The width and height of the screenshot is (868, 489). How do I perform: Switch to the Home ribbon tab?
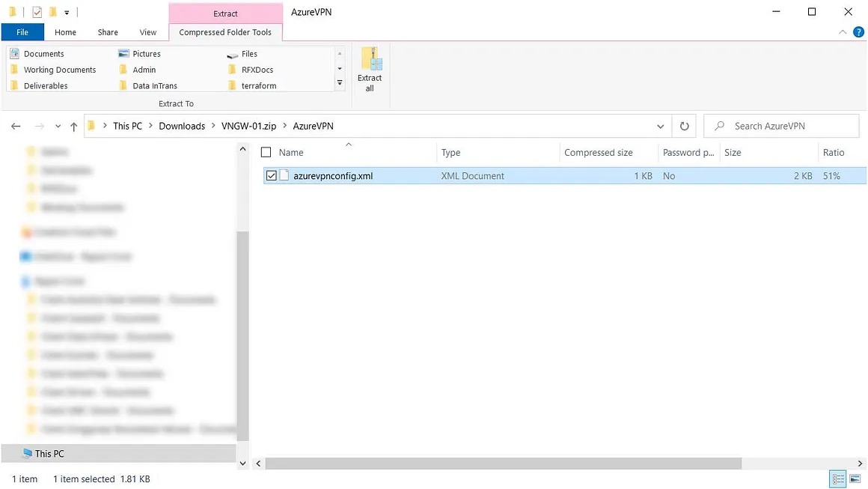(65, 32)
